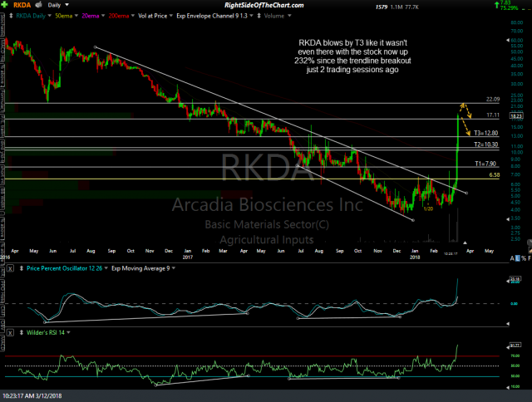Open the Wilder's RSI 14 dropdown

pyautogui.click(x=68, y=332)
